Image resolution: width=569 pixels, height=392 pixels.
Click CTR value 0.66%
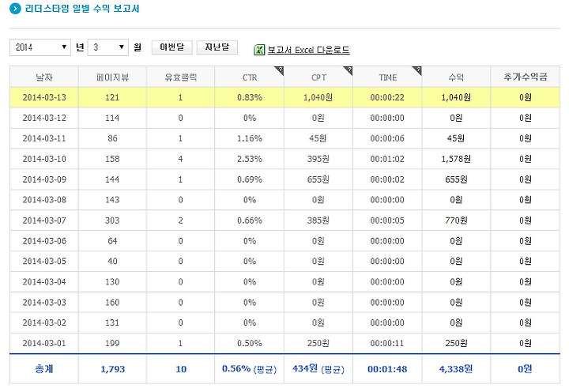pyautogui.click(x=250, y=220)
